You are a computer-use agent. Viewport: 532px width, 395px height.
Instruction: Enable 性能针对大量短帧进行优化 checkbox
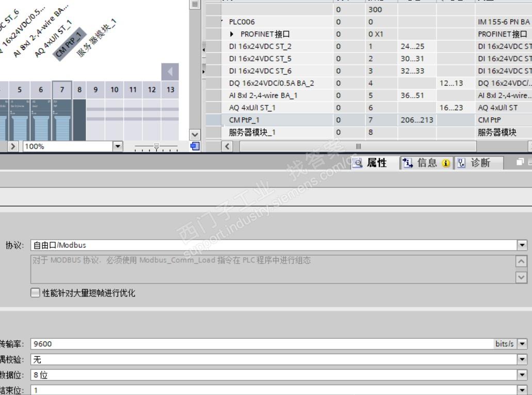[x=35, y=293]
